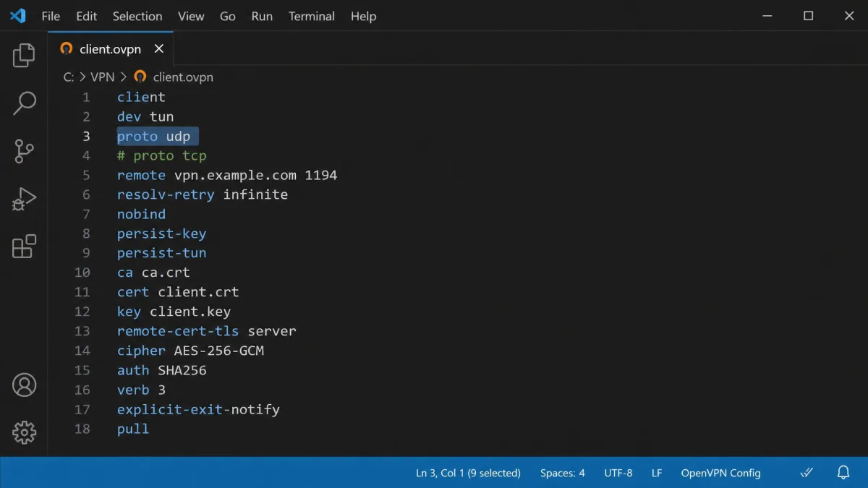Minimize the VS Code window
Image resolution: width=868 pixels, height=488 pixels.
(x=767, y=16)
